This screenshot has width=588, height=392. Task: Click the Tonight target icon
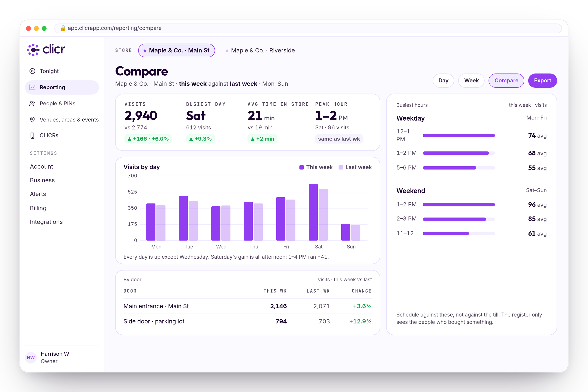32,71
